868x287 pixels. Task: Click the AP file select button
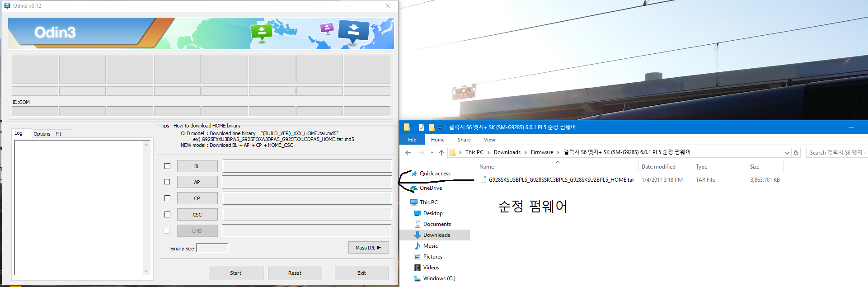pyautogui.click(x=197, y=182)
